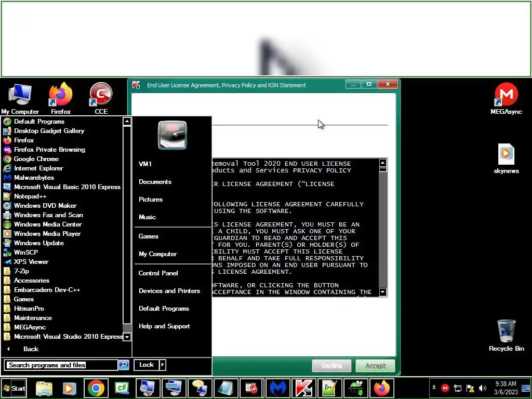The width and height of the screenshot is (532, 399).
Task: Open the Lock button's shutdown options arrow
Action: click(x=163, y=365)
